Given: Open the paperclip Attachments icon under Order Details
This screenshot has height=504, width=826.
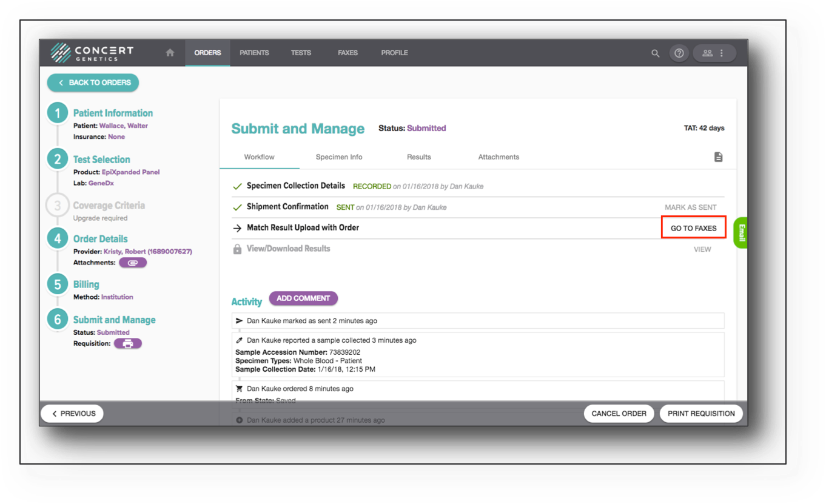Looking at the screenshot, I should [x=133, y=262].
